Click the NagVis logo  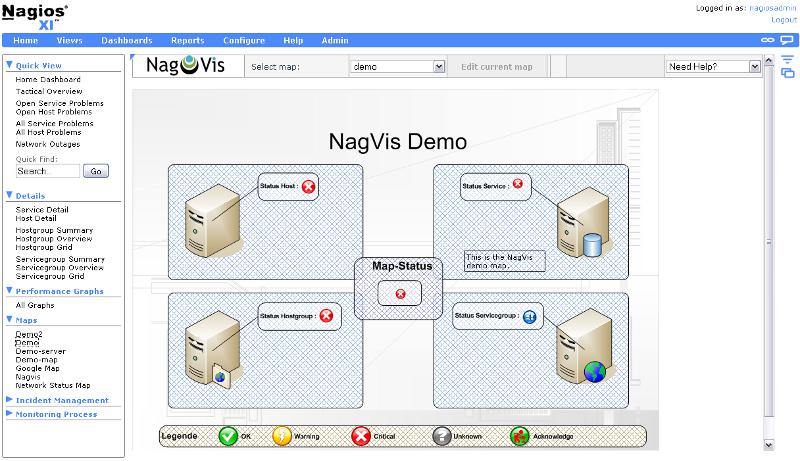185,65
